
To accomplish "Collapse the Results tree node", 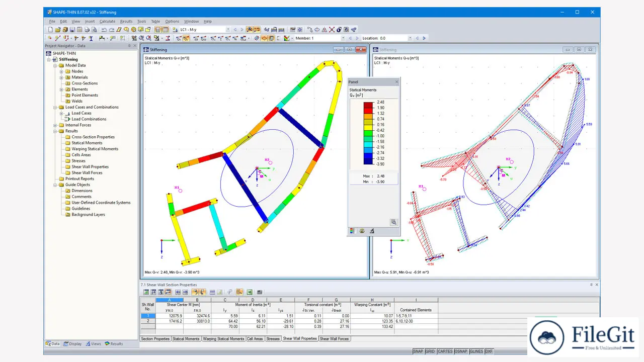I will pos(55,131).
